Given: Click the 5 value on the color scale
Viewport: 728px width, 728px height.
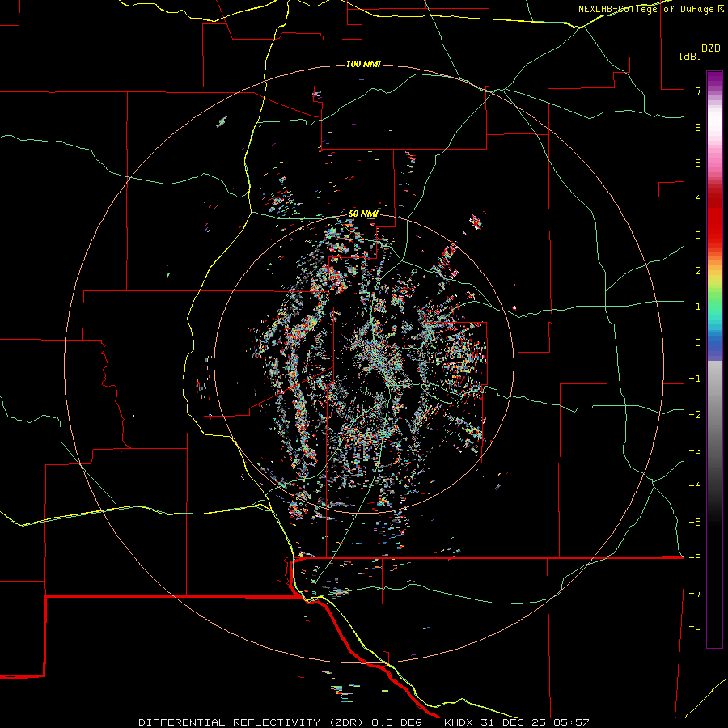Looking at the screenshot, I should point(698,163).
